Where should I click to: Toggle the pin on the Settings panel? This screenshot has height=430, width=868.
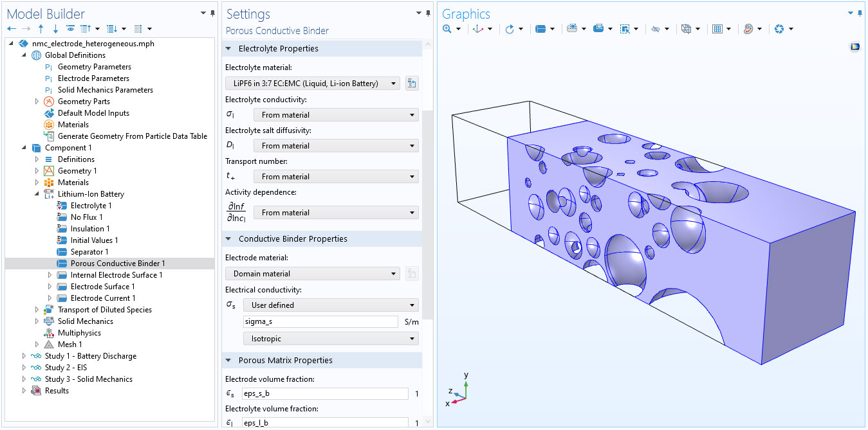pos(429,13)
